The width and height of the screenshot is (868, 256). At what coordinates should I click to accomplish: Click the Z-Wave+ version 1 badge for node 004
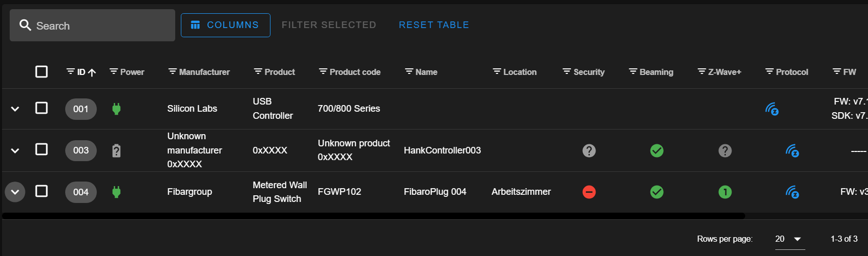click(725, 192)
